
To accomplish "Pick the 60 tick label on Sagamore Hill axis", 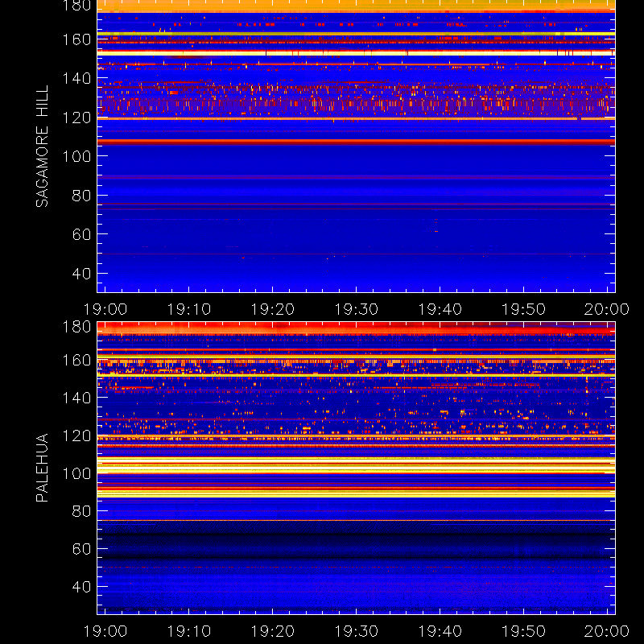I will tap(81, 234).
